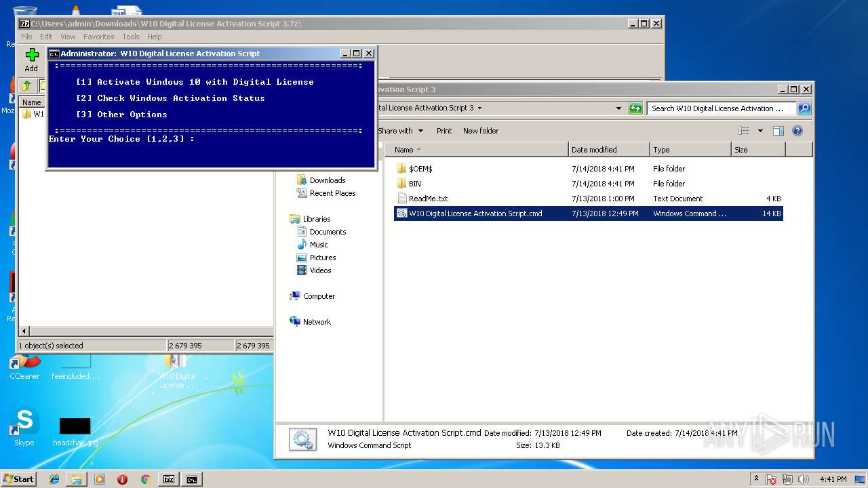The height and width of the screenshot is (488, 868).
Task: Sort files by the Type column
Action: tap(690, 150)
